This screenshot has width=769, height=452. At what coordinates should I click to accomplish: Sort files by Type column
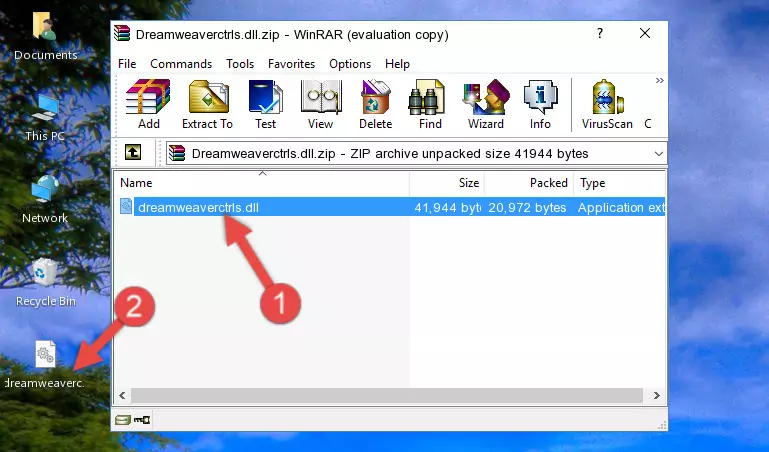pyautogui.click(x=619, y=183)
